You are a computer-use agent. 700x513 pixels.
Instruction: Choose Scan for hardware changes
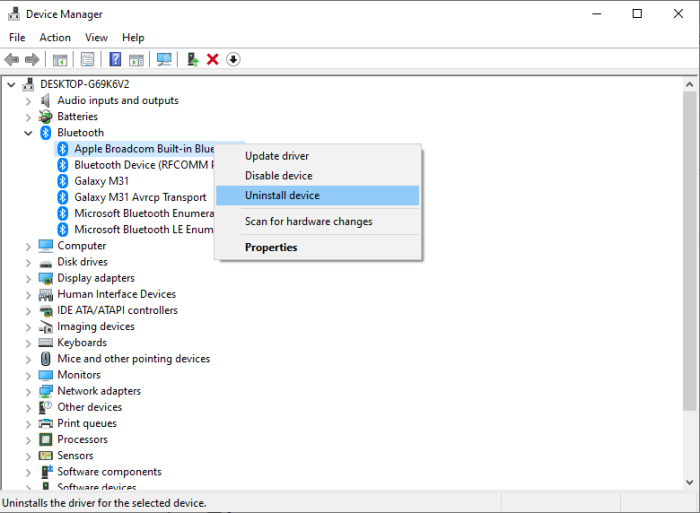point(318,221)
